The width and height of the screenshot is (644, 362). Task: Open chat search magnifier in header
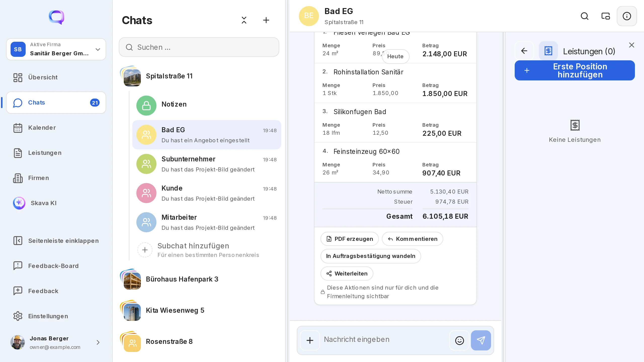click(x=584, y=16)
